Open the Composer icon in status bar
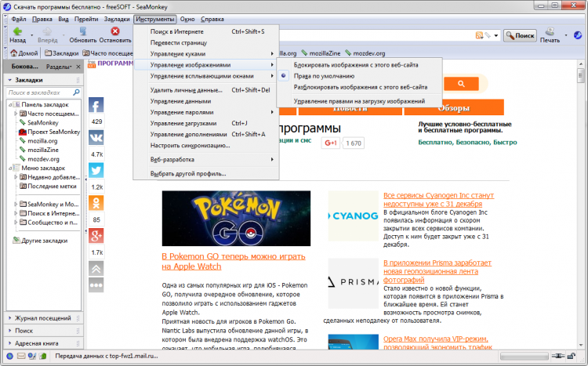 click(32, 356)
